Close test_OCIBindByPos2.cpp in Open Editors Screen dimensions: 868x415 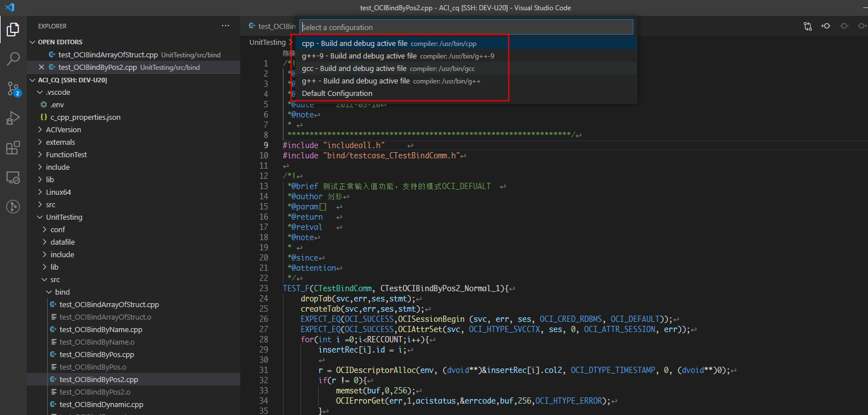click(x=41, y=67)
